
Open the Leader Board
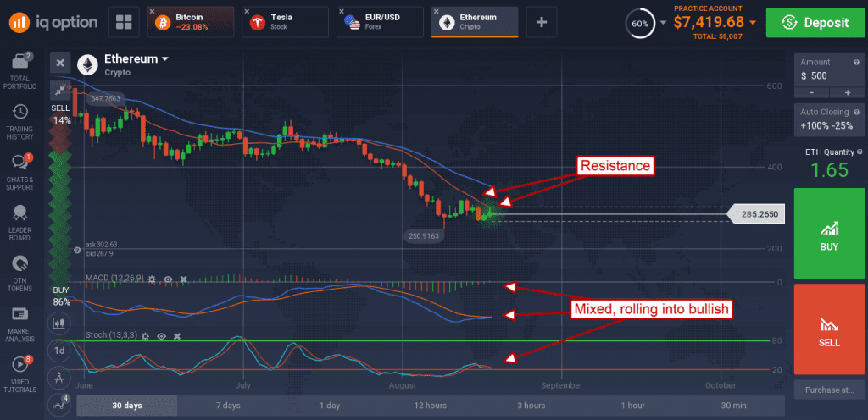20,224
